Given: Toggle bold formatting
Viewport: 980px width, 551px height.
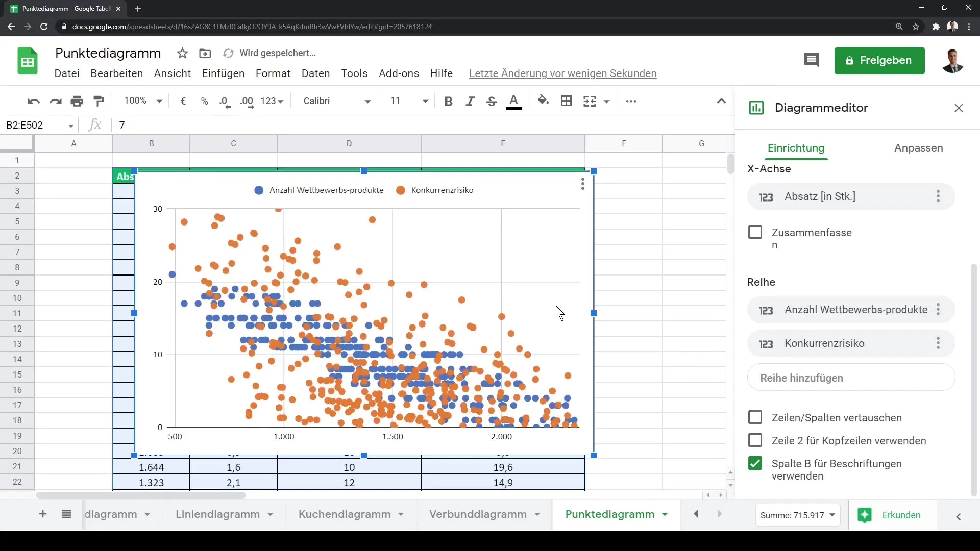Looking at the screenshot, I should tap(449, 101).
